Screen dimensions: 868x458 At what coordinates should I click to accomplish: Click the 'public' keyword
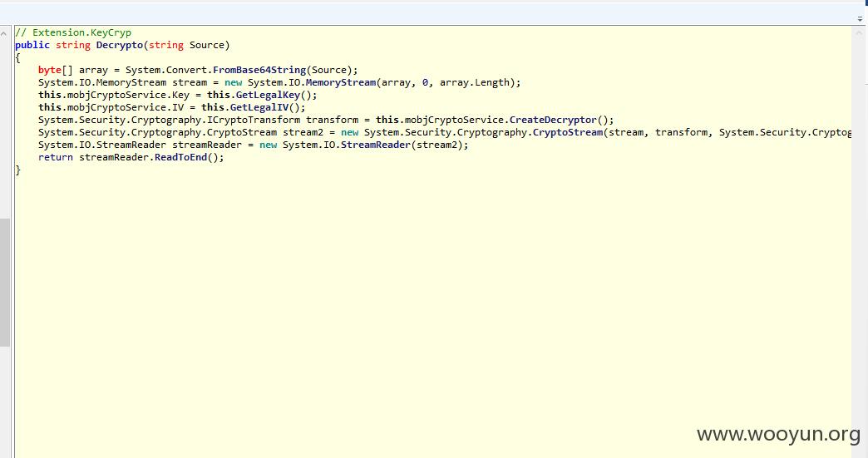point(32,45)
